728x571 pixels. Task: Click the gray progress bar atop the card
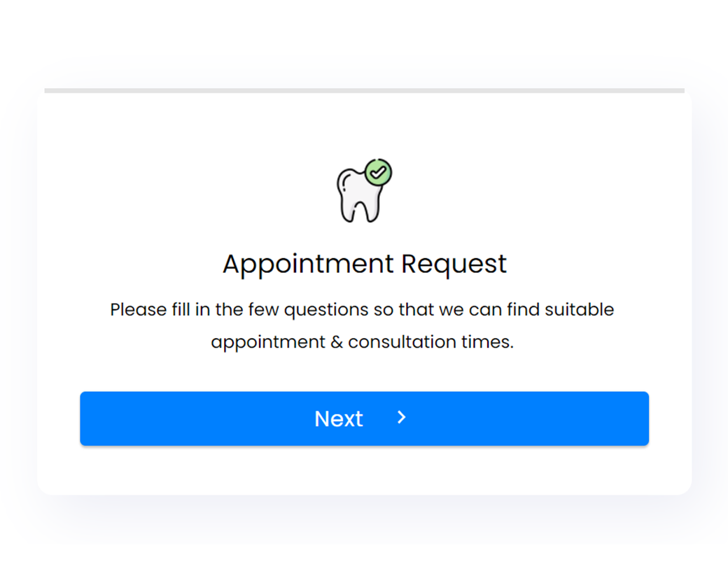click(365, 90)
